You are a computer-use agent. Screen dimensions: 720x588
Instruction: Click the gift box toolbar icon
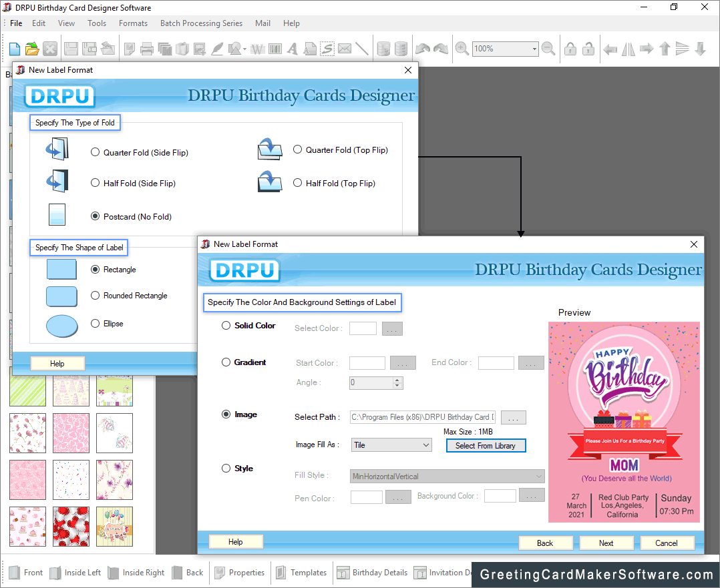[x=182, y=49]
